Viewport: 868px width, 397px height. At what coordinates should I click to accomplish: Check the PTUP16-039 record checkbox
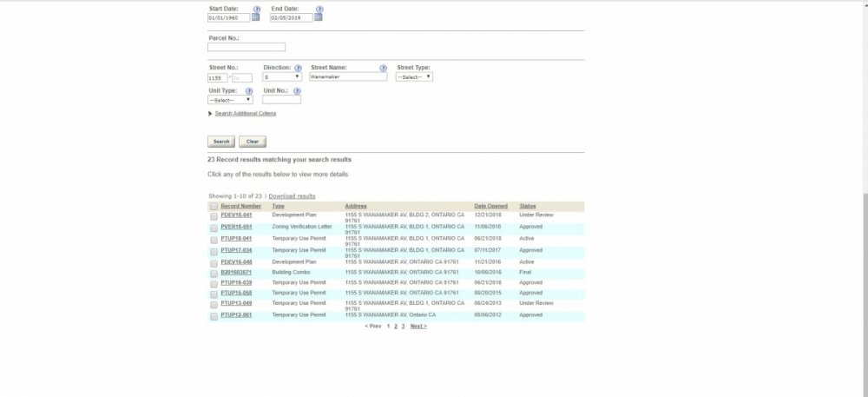(214, 284)
